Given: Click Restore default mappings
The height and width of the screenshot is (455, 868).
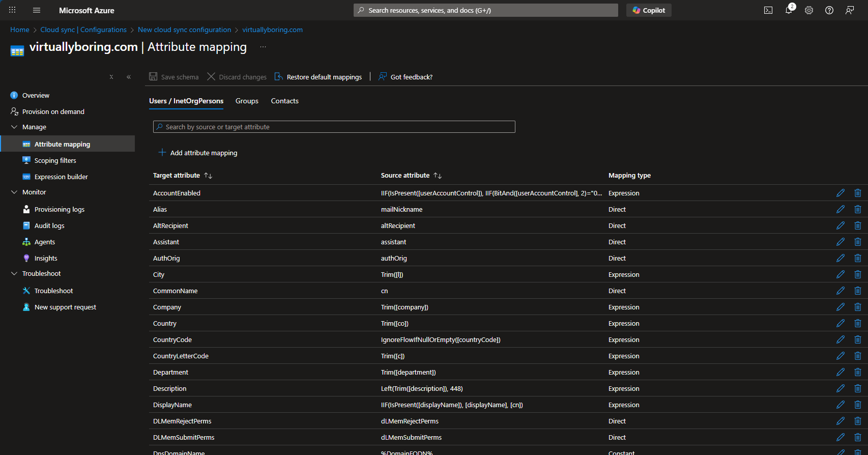Looking at the screenshot, I should tap(319, 77).
